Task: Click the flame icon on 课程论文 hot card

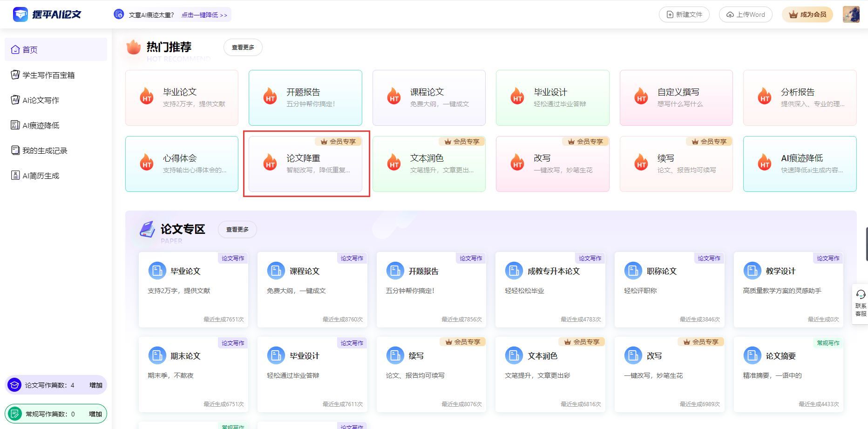Action: coord(394,96)
